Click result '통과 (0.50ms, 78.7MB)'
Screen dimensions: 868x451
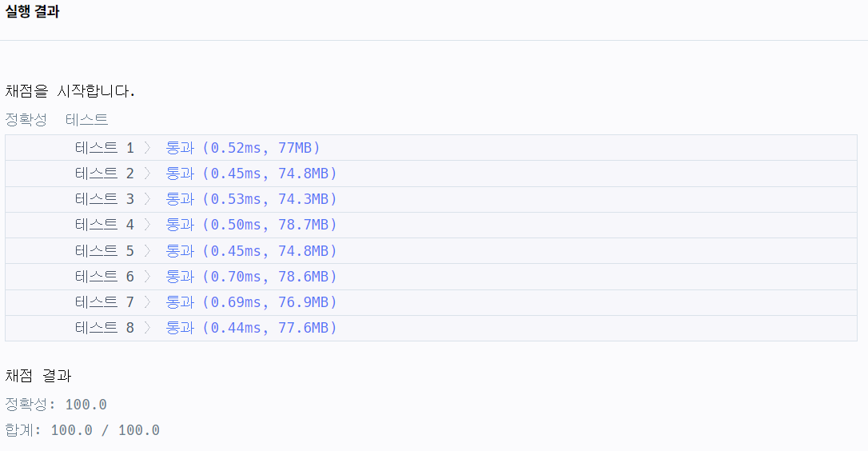point(251,225)
